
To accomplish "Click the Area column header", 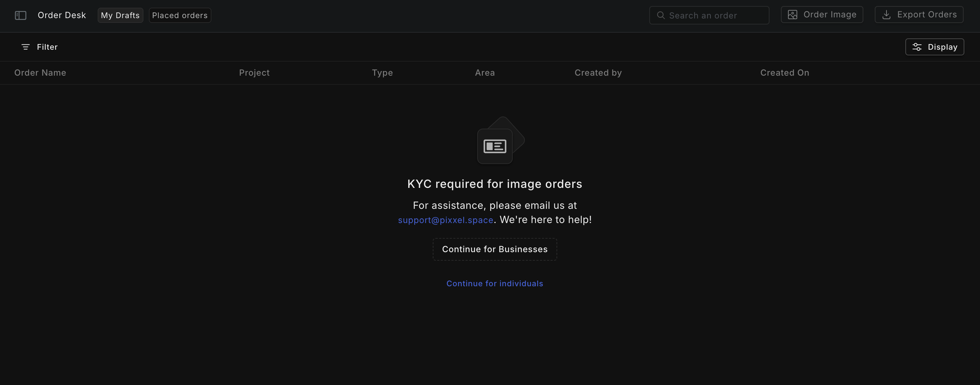I will pyautogui.click(x=485, y=72).
